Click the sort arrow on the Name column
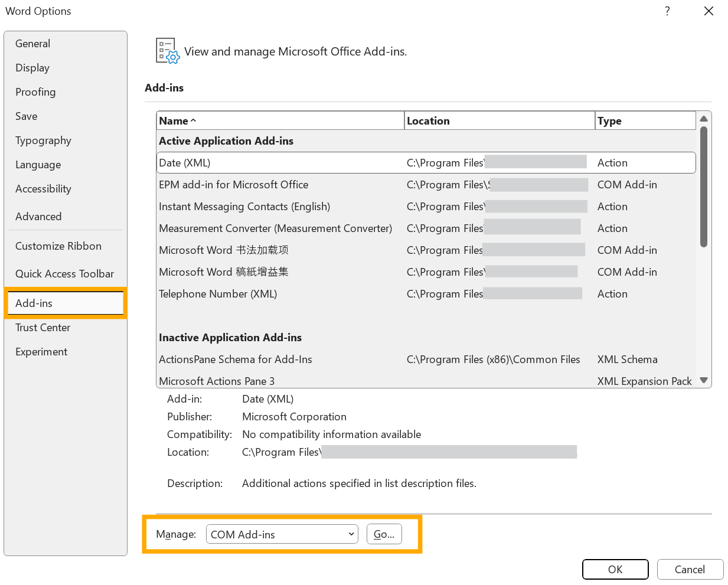 point(192,120)
